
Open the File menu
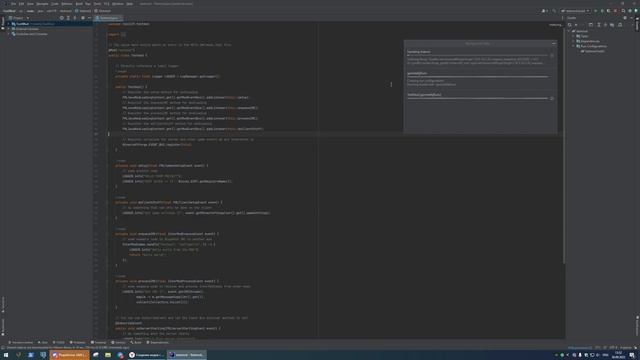13,4
